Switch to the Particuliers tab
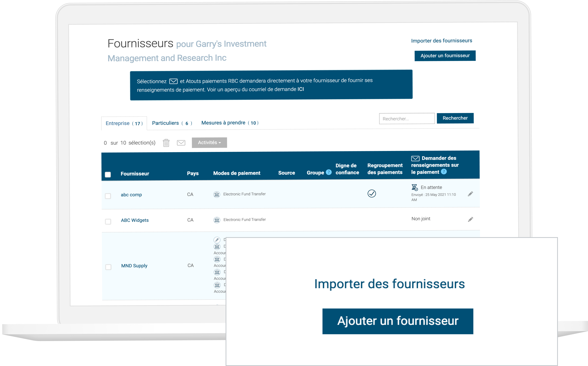This screenshot has width=588, height=366. 172,123
